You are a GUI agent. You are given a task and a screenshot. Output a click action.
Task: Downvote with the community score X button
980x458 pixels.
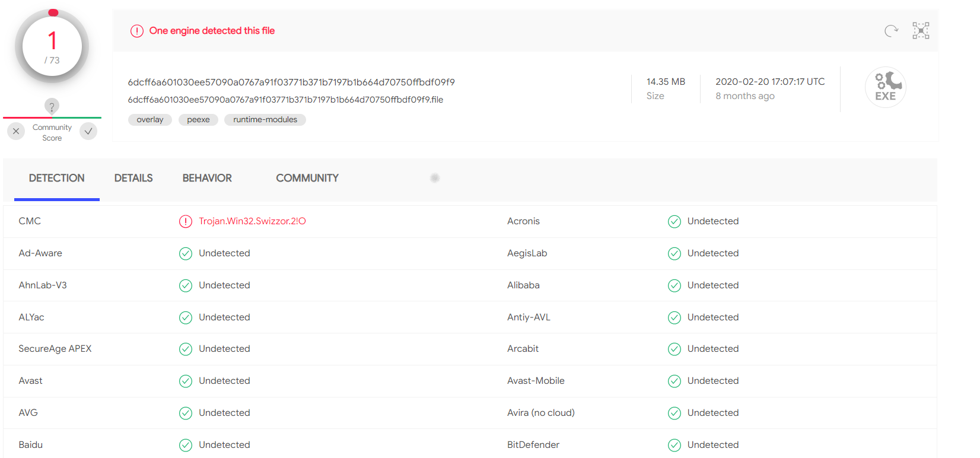[x=16, y=131]
